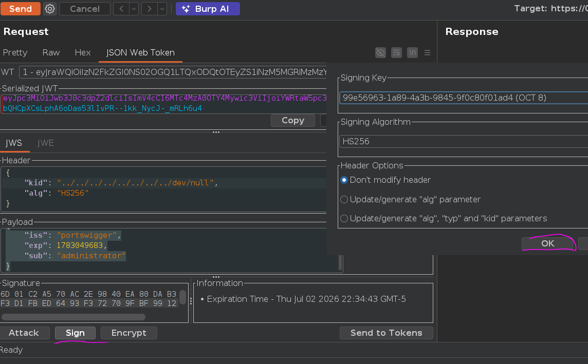Expand the history dropdown beside back arrow
Viewport: 588px width, 364px height.
click(134, 9)
